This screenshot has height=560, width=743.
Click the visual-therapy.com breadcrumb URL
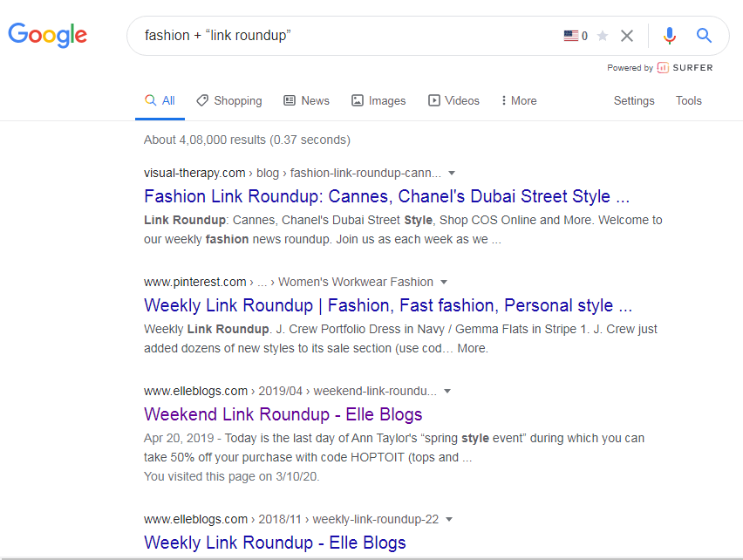(x=292, y=174)
